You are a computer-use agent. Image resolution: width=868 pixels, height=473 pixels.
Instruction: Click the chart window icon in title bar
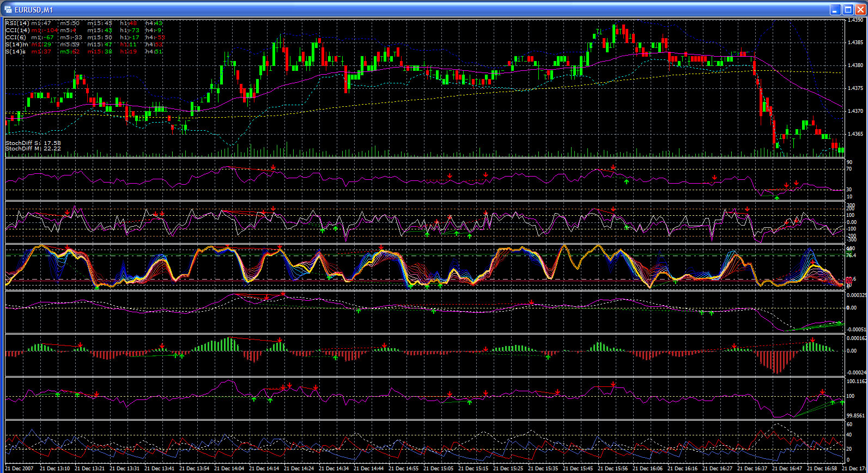pos(8,10)
